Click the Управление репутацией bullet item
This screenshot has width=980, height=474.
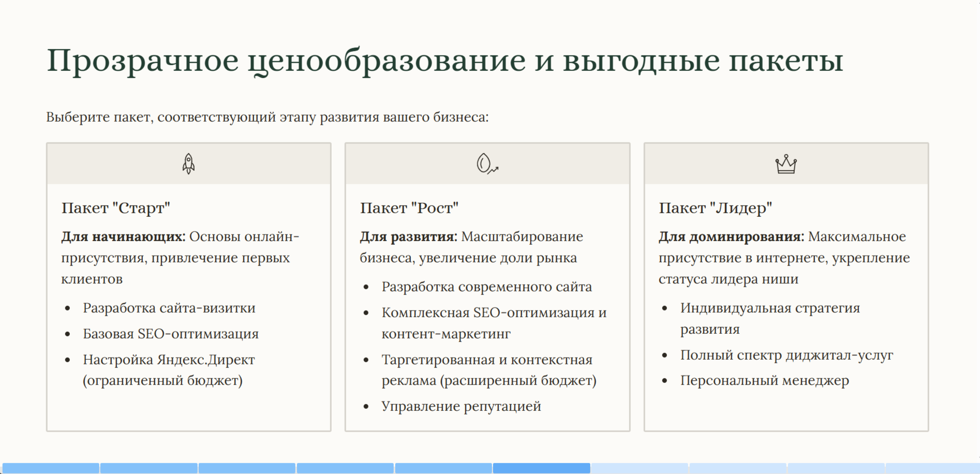461,407
